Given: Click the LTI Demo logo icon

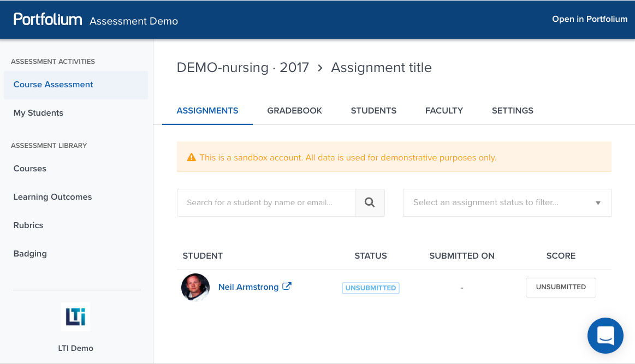Looking at the screenshot, I should point(75,317).
